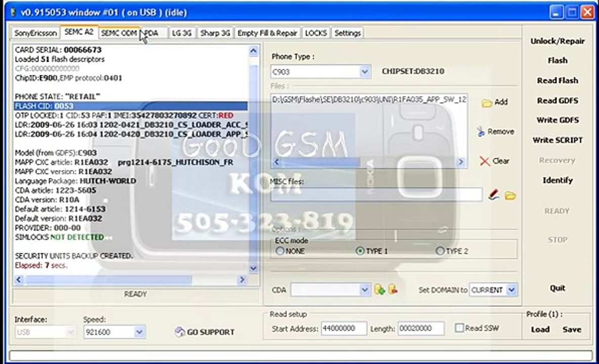Click the red X Clear icon

(485, 161)
